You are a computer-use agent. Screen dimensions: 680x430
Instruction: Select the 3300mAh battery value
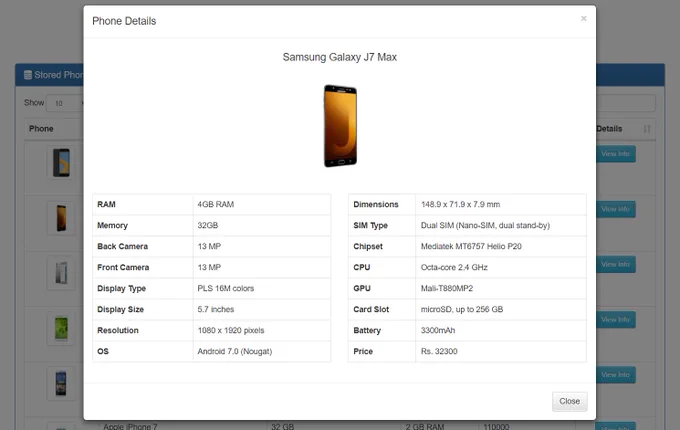pyautogui.click(x=438, y=330)
